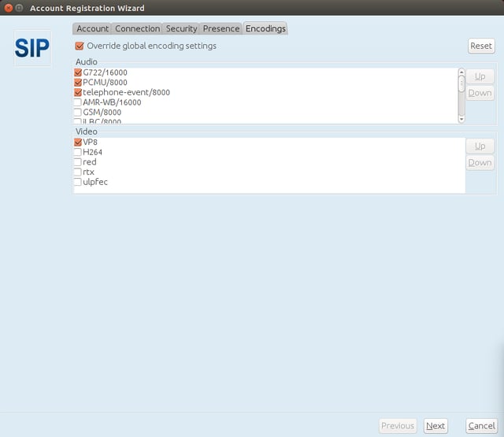504x437 pixels.
Task: Click the audio list Down button
Action: 480,93
